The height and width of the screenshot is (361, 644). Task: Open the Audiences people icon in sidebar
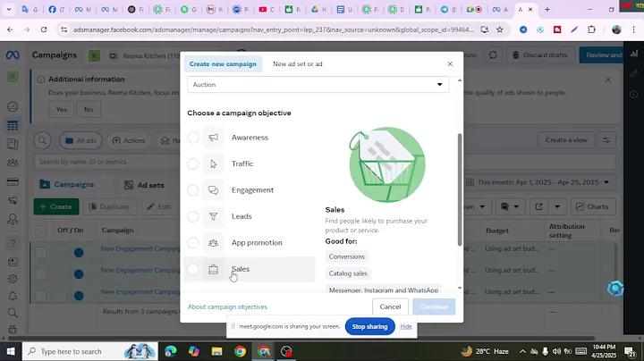[x=13, y=163]
